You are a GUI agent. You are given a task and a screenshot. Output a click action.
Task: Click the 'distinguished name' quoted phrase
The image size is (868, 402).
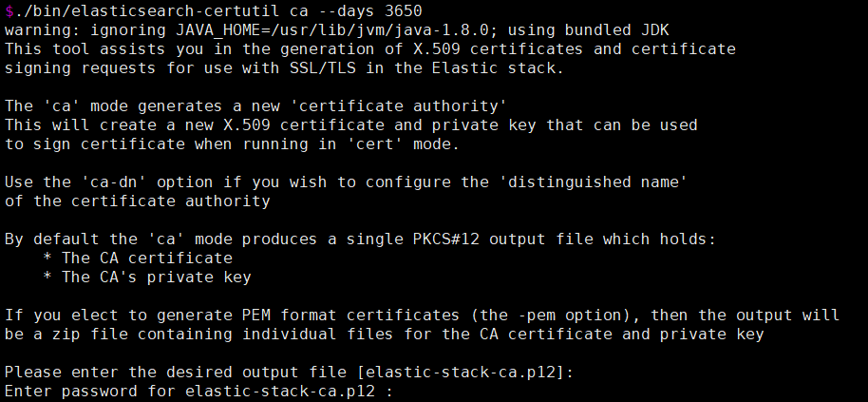click(594, 182)
